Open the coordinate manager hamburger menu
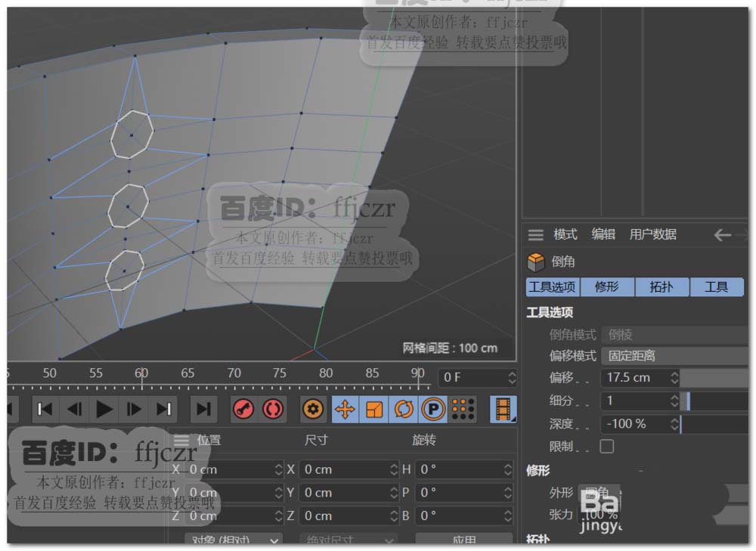Viewport: 756px width, 551px height. pyautogui.click(x=181, y=440)
